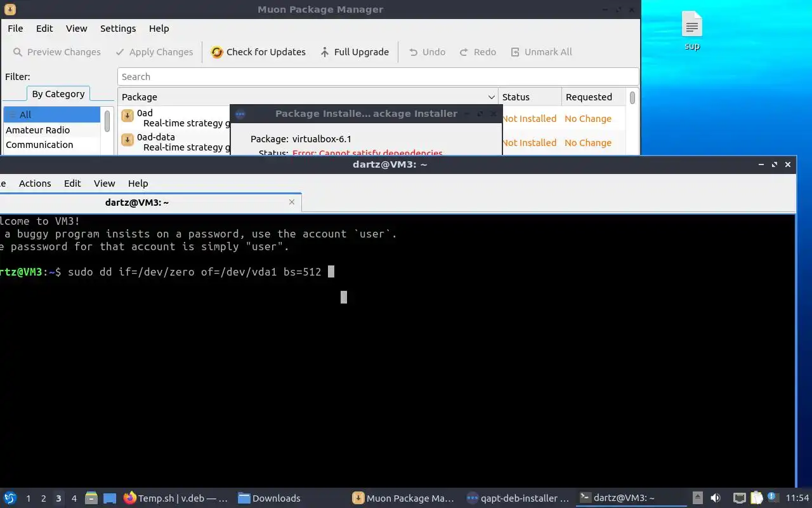
Task: Open the Help menu in Muon
Action: [159, 29]
